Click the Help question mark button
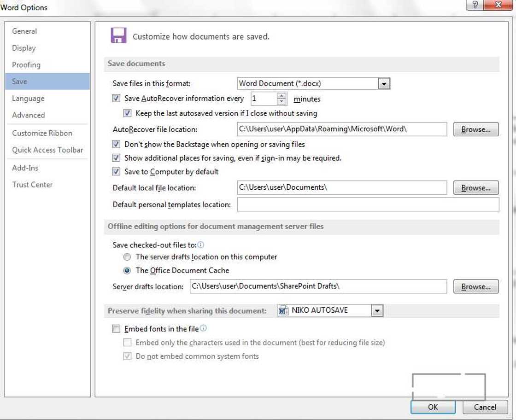Viewport: 516px width, 420px height. (x=475, y=5)
